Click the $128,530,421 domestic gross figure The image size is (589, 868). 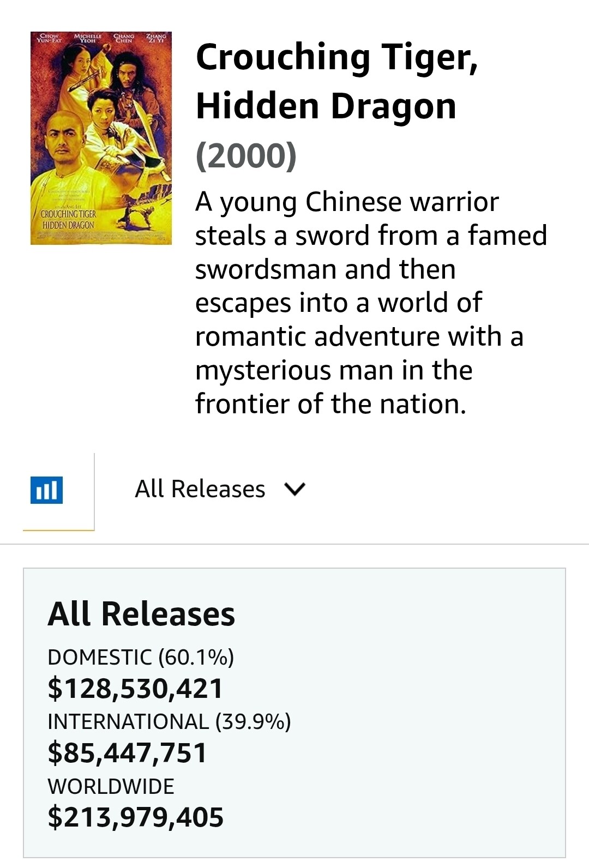click(135, 688)
